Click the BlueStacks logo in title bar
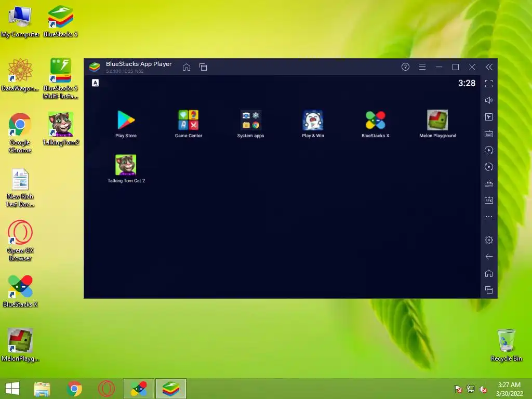 pos(95,67)
